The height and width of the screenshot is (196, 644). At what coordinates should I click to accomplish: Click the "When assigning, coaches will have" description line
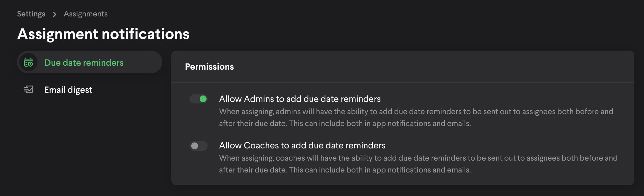click(x=418, y=158)
